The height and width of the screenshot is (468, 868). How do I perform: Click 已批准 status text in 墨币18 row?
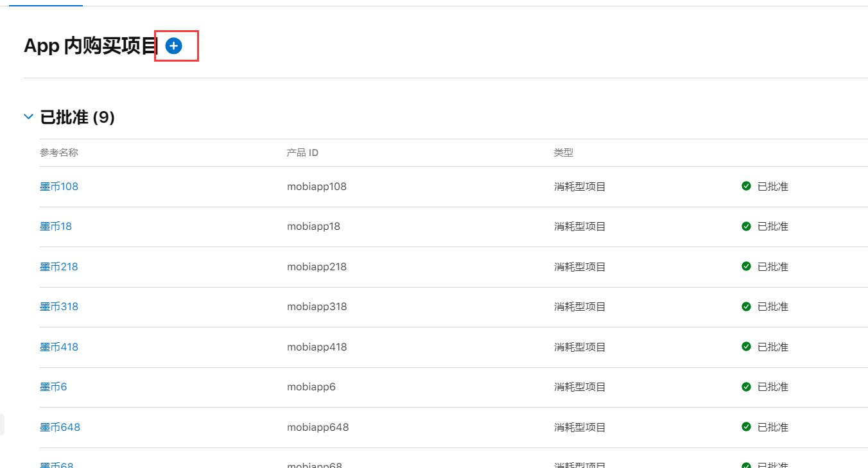click(x=773, y=226)
